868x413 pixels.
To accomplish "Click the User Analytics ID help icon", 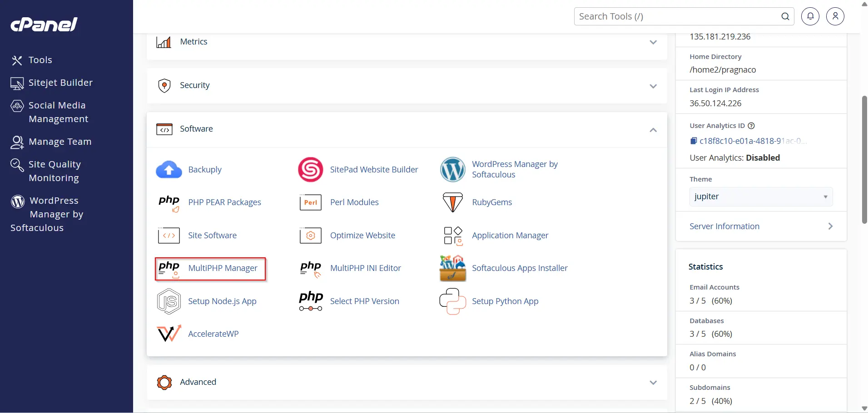I will pyautogui.click(x=751, y=126).
